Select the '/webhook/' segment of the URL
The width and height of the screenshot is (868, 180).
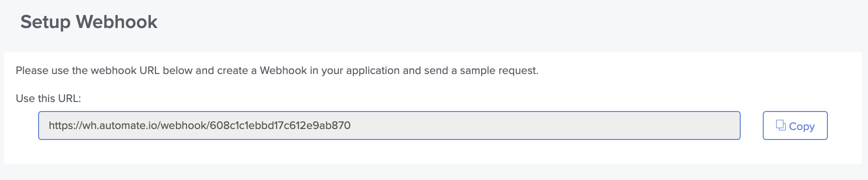(x=184, y=125)
